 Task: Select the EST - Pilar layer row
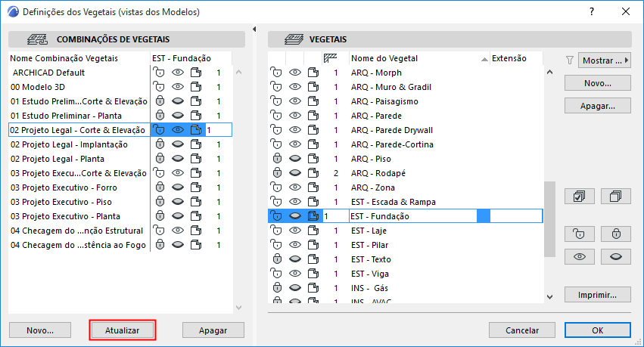[379, 245]
